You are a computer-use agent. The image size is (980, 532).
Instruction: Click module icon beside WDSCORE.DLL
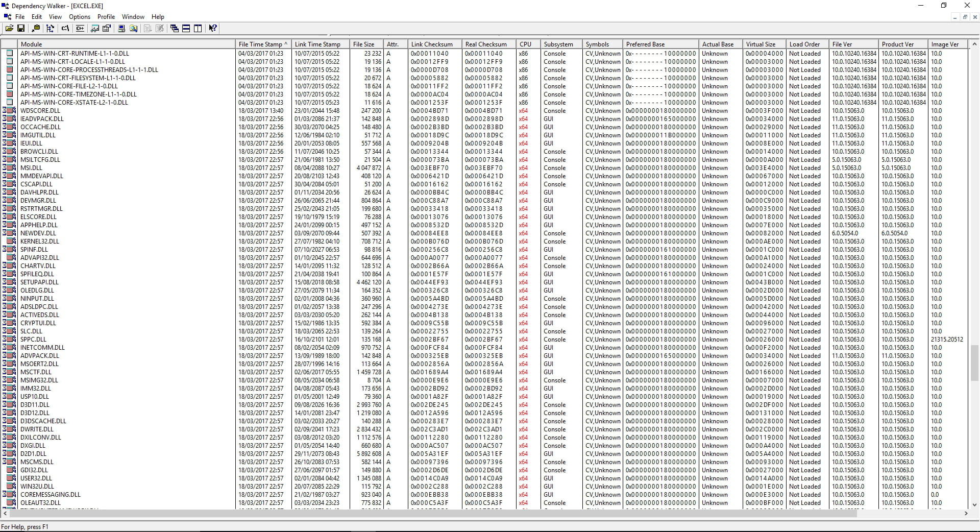(x=9, y=110)
